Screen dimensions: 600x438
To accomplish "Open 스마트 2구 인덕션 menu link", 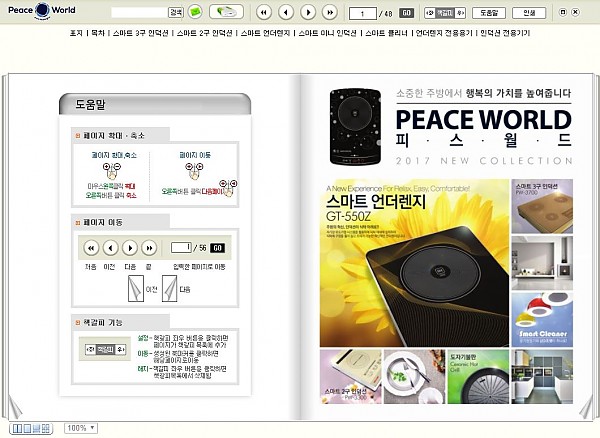I will 204,33.
